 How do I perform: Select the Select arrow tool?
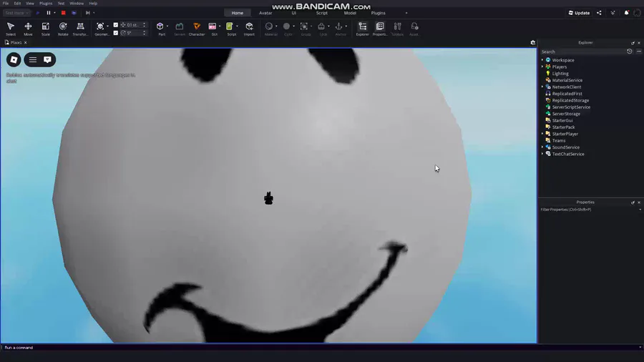pos(11,29)
